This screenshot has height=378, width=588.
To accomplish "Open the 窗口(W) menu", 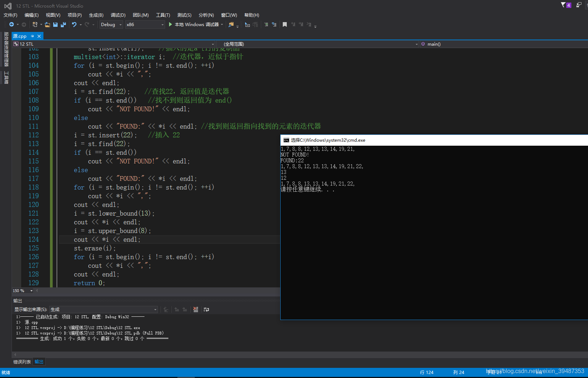I will coord(229,15).
